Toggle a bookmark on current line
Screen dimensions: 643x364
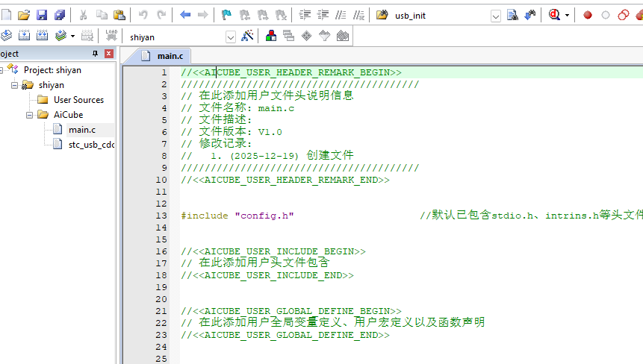pyautogui.click(x=226, y=15)
